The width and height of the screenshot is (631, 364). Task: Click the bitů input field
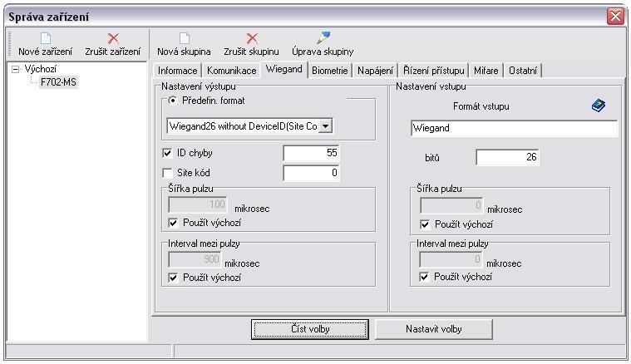pyautogui.click(x=506, y=157)
